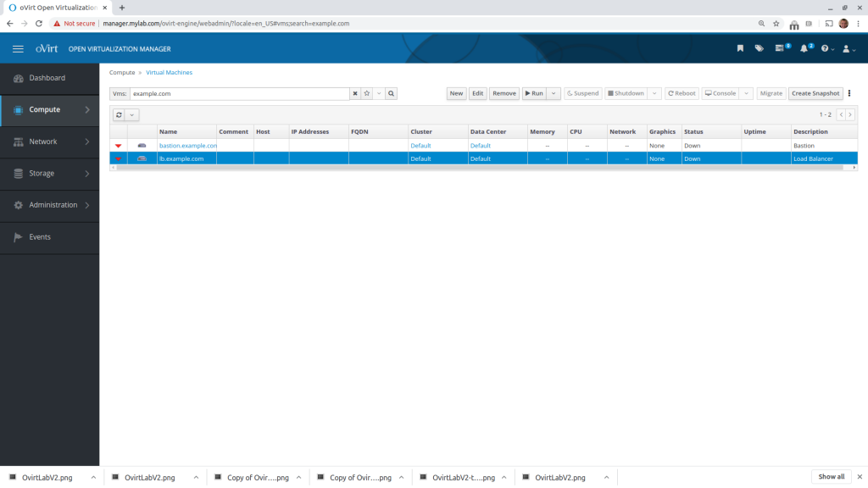Image resolution: width=868 pixels, height=488 pixels.
Task: Open the Run options dropdown arrow
Action: [x=554, y=93]
